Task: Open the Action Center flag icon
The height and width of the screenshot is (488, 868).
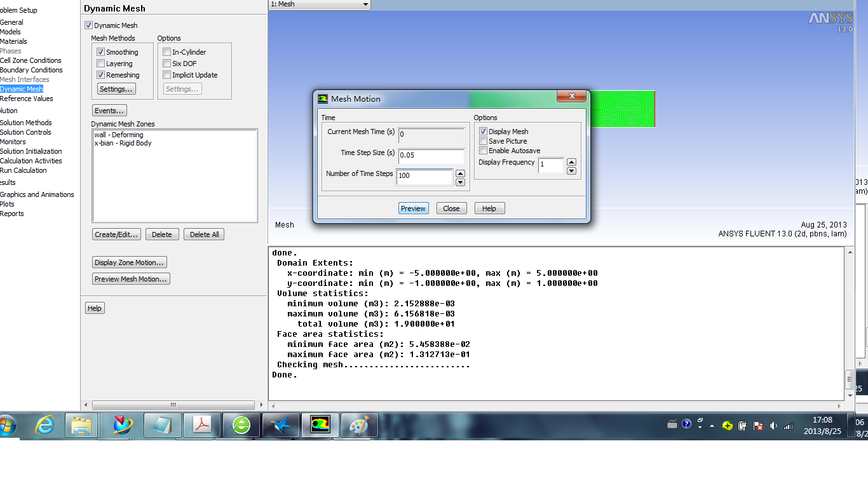Action: (x=757, y=426)
